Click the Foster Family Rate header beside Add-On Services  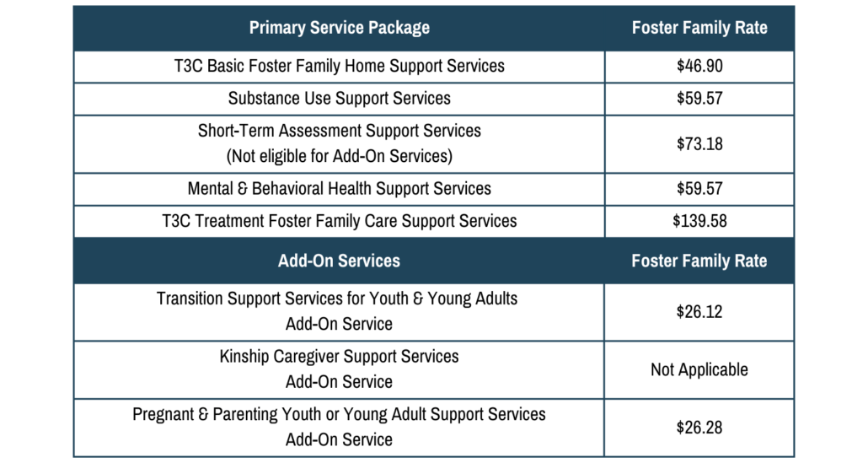tap(699, 261)
